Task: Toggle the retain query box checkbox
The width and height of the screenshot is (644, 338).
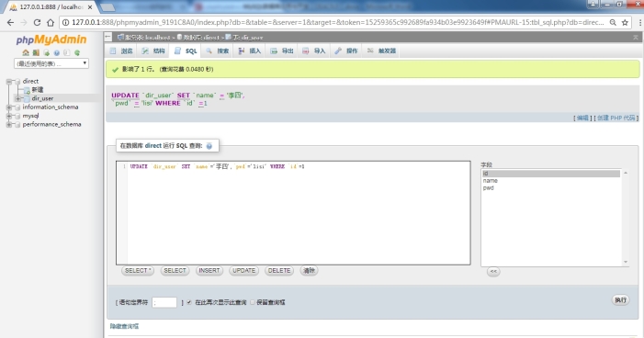Action: click(x=253, y=302)
